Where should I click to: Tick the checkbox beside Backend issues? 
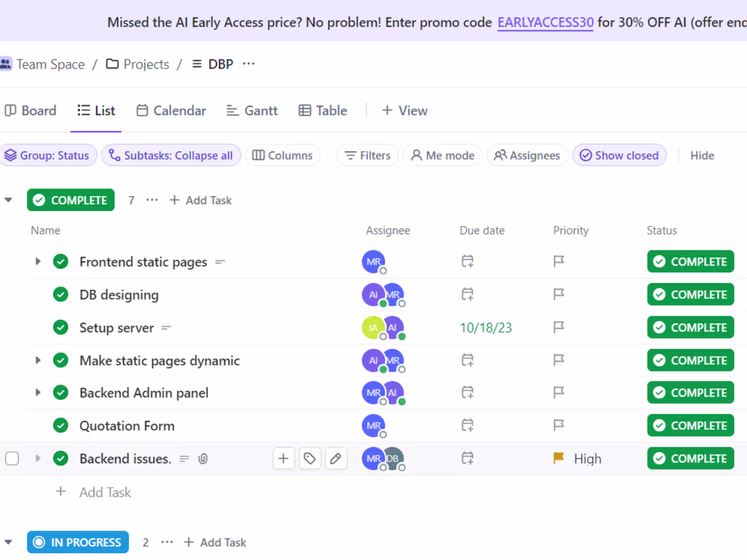[12, 459]
